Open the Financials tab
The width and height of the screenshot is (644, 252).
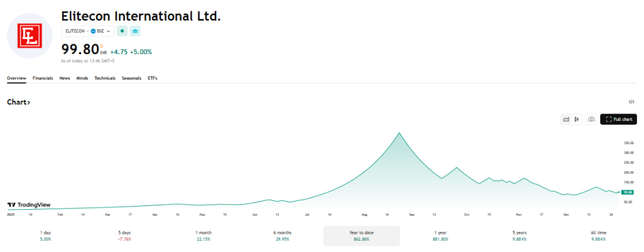click(x=43, y=78)
